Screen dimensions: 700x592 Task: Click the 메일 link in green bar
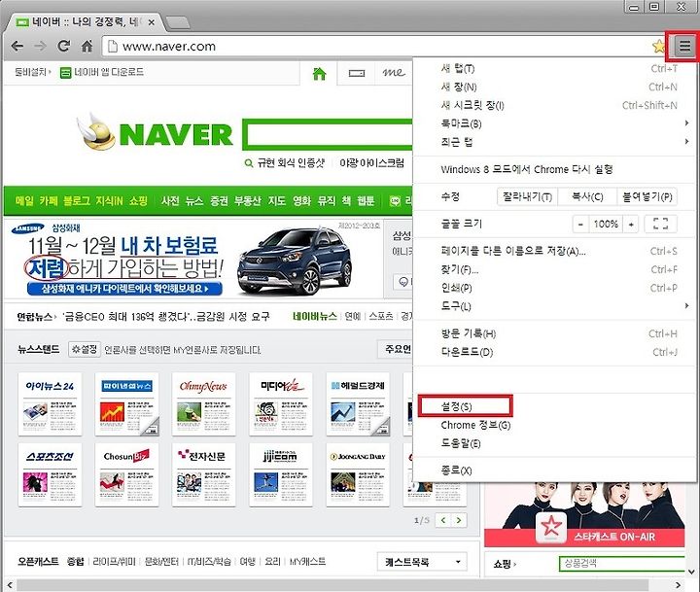pos(24,201)
